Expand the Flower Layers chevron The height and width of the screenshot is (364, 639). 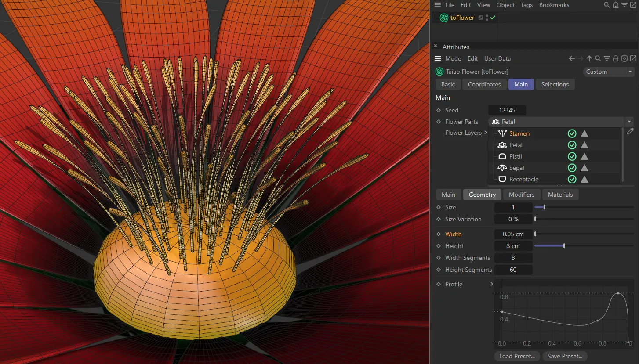point(486,132)
